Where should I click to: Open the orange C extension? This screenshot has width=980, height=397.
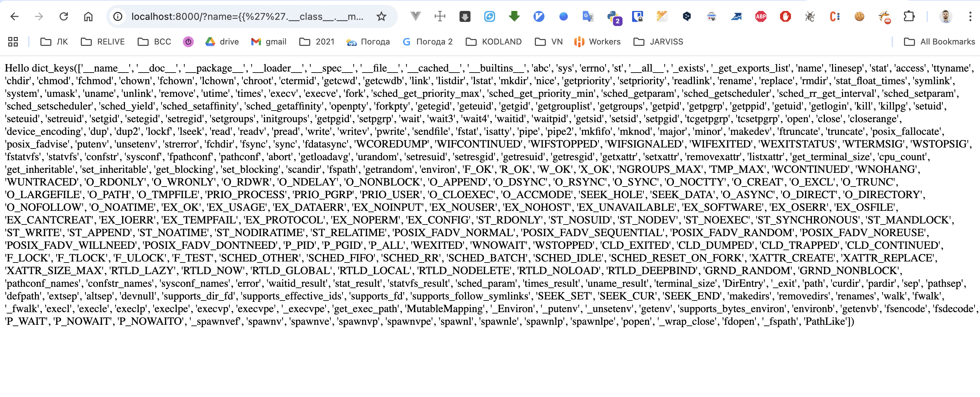[835, 16]
